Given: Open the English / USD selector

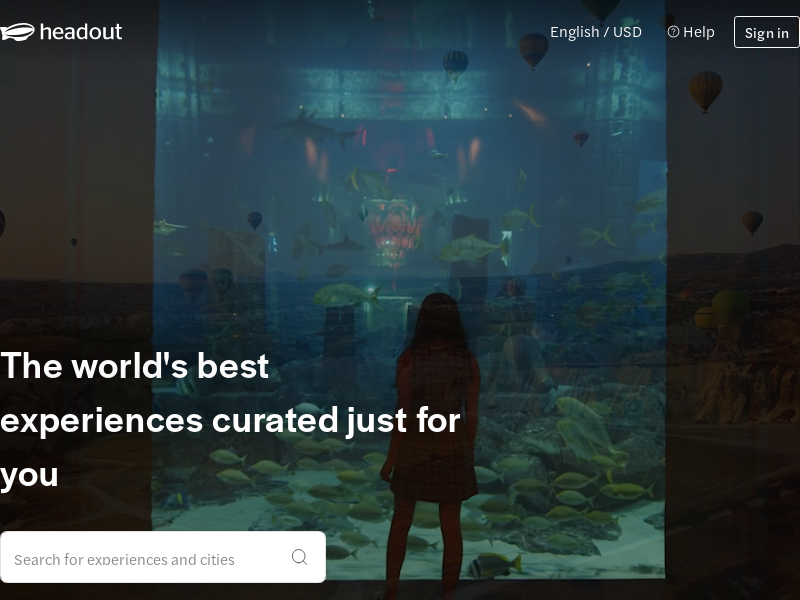Looking at the screenshot, I should click(x=596, y=32).
